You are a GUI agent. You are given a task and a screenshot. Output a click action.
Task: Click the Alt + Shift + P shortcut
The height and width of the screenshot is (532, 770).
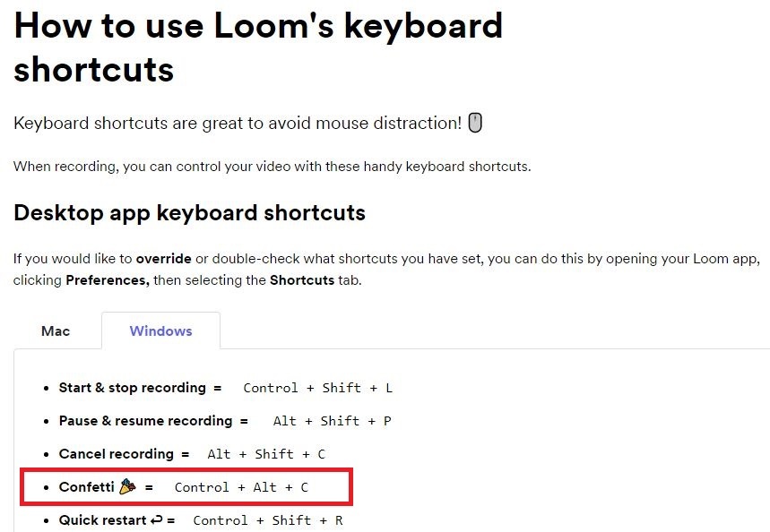tap(332, 421)
